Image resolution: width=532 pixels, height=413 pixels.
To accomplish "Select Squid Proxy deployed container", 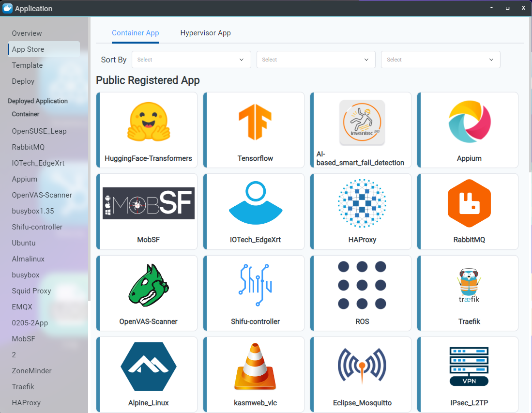I will coord(31,291).
